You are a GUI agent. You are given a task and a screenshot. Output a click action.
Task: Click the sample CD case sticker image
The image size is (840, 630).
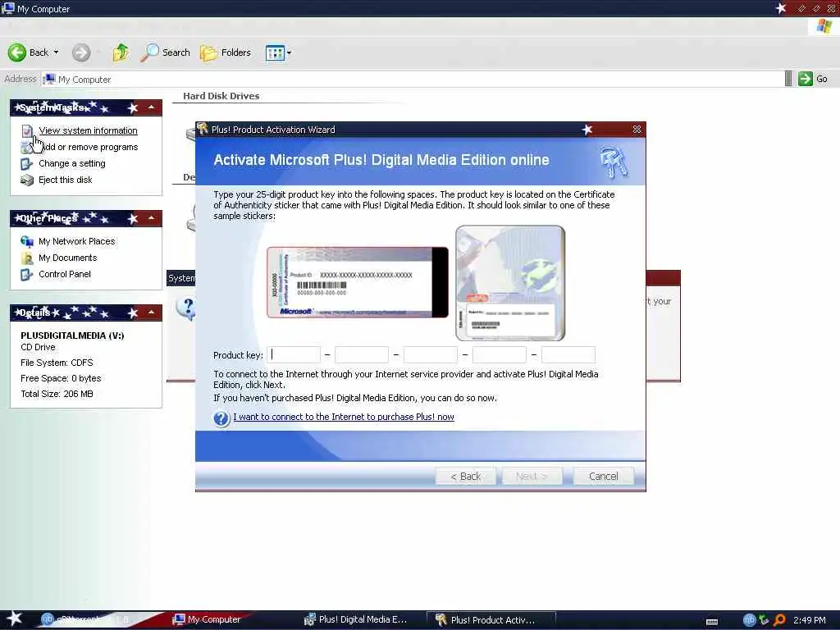point(510,283)
